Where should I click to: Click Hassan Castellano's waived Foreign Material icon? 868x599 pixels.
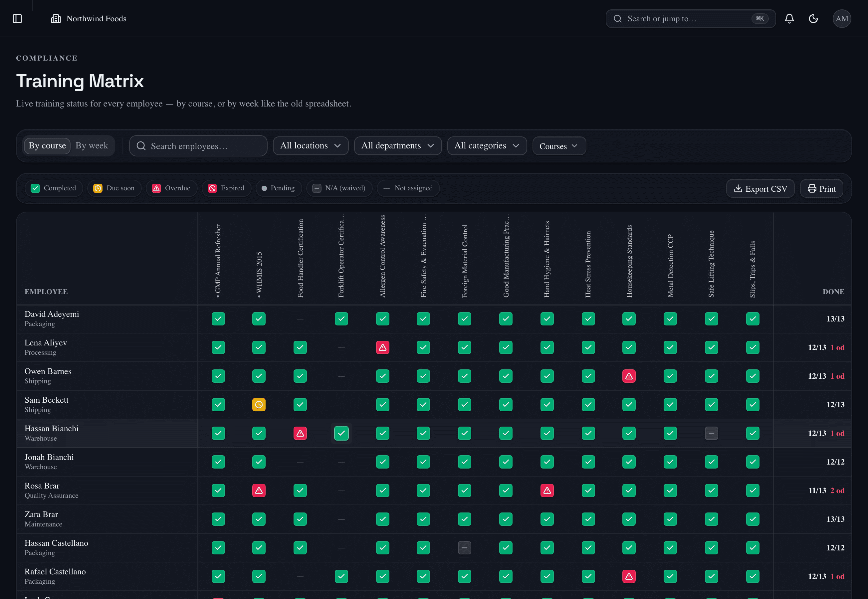pos(464,547)
